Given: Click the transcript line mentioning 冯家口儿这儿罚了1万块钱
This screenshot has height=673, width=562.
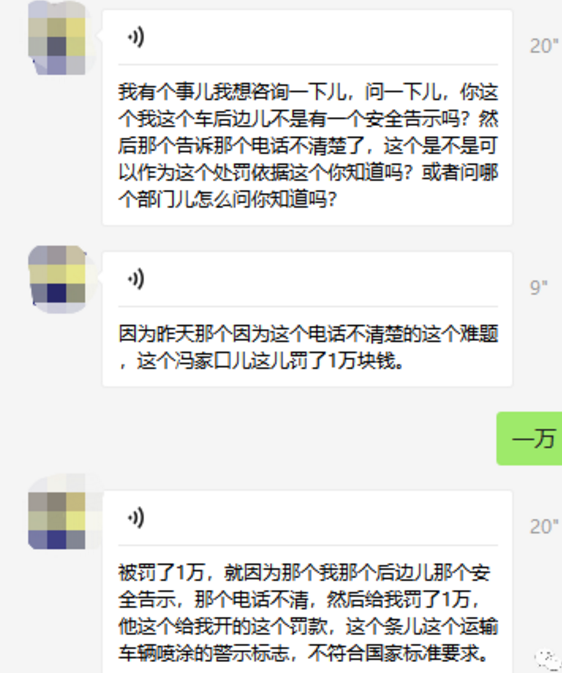Looking at the screenshot, I should tap(261, 361).
